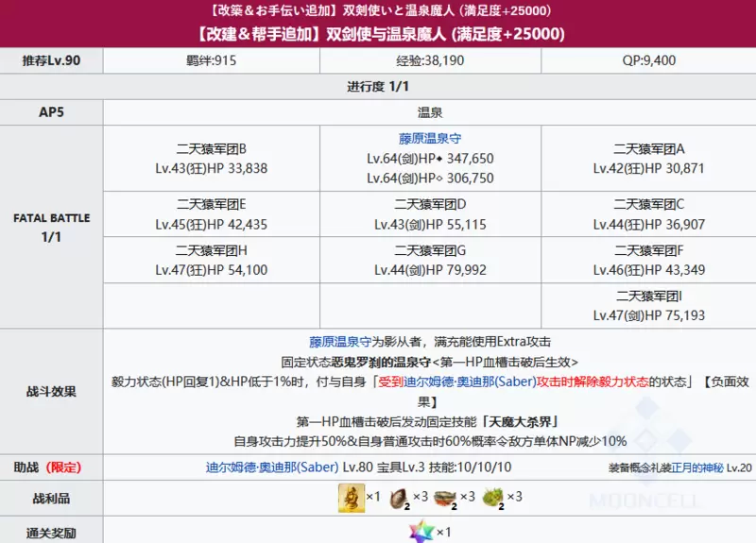Viewport: 756px width, 543px height.
Task: Open support servant 迪尔姆德·奥迪那(Saber) link in 助战 row
Action: [272, 467]
